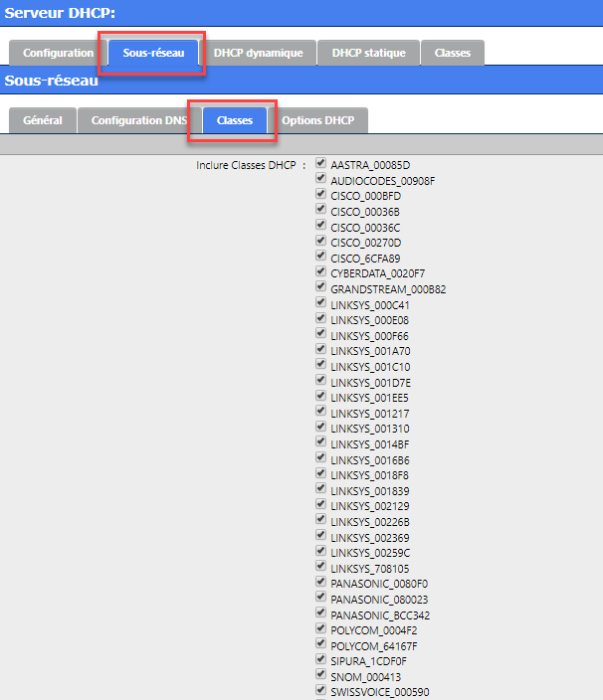
Task: Uncheck LINKSYS_000C41 checkbox
Action: (x=320, y=302)
